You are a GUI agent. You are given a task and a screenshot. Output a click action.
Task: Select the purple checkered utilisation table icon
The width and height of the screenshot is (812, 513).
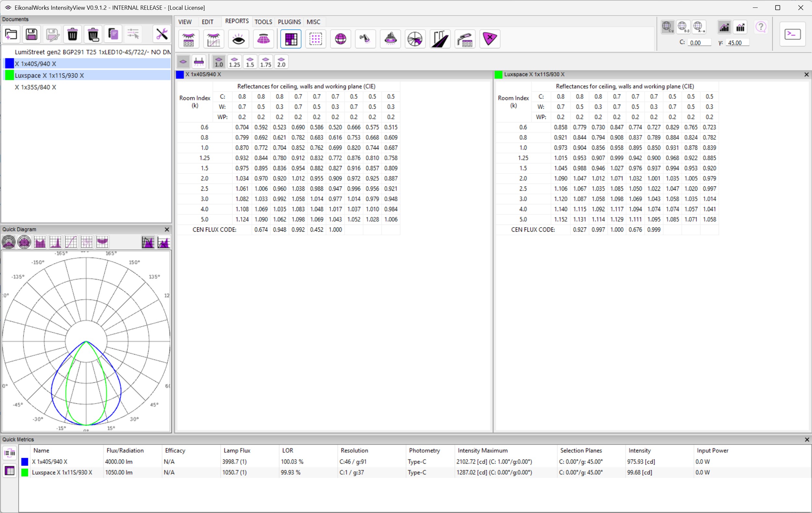click(x=291, y=39)
